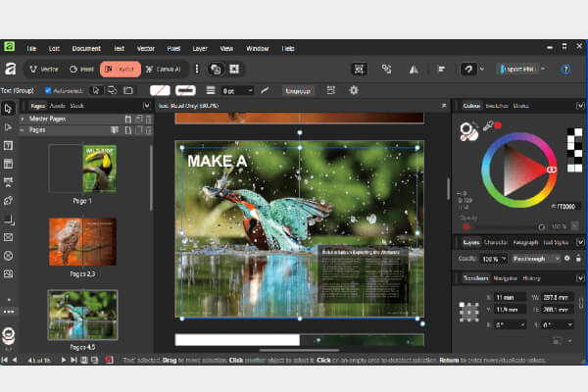This screenshot has height=392, width=588.
Task: Open the Edit menu
Action: [54, 48]
